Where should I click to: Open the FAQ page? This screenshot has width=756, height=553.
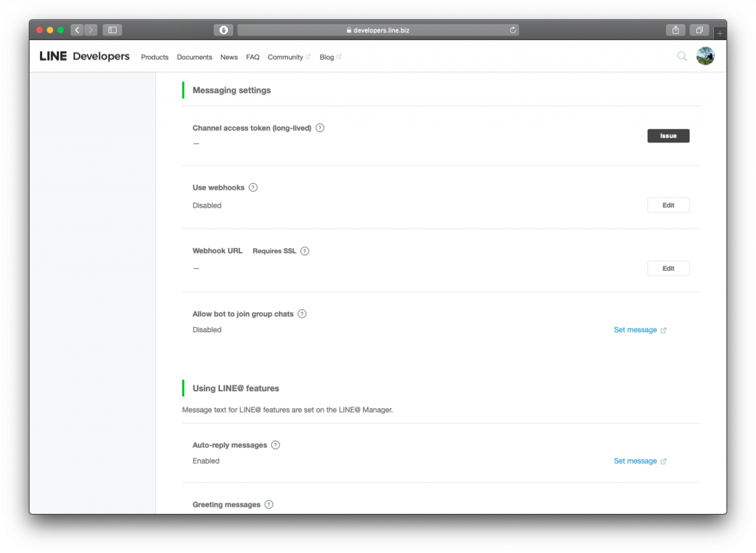(252, 57)
